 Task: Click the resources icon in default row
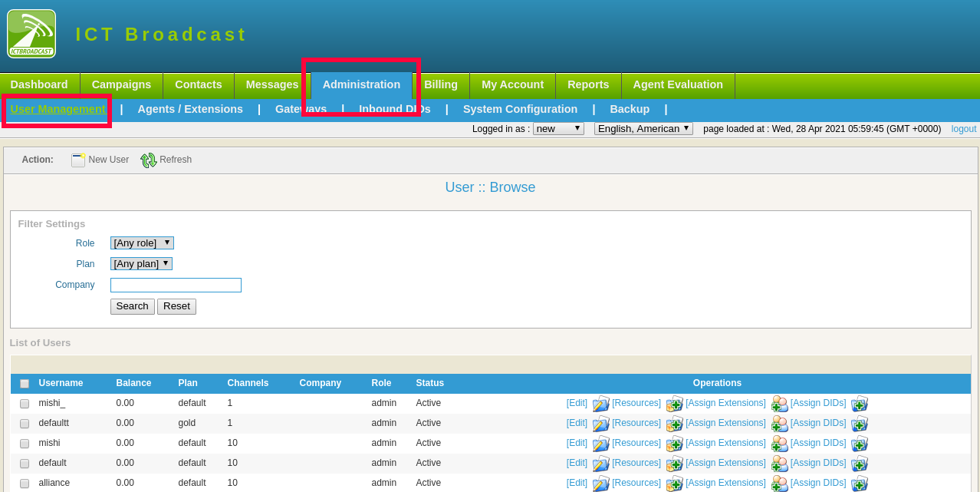674,464
